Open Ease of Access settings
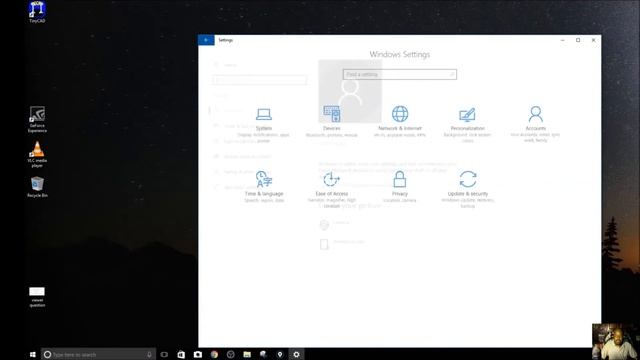The height and width of the screenshot is (360, 640). pyautogui.click(x=331, y=189)
